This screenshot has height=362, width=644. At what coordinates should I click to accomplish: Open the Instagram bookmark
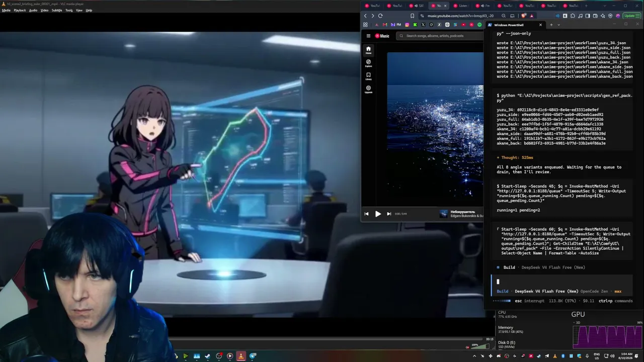click(x=407, y=25)
